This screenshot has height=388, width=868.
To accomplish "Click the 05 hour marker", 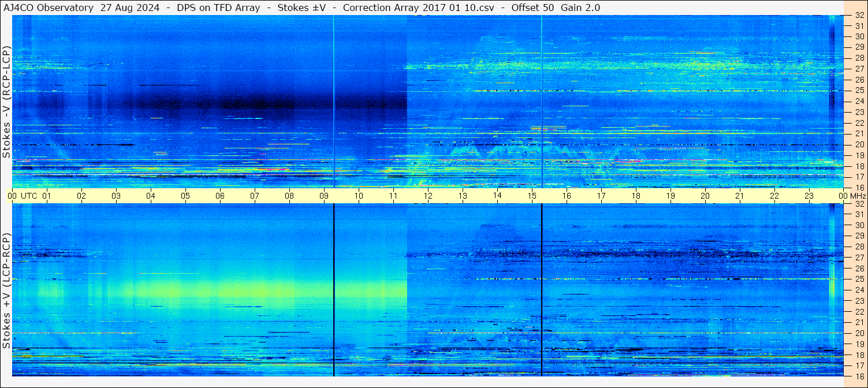I will (185, 196).
